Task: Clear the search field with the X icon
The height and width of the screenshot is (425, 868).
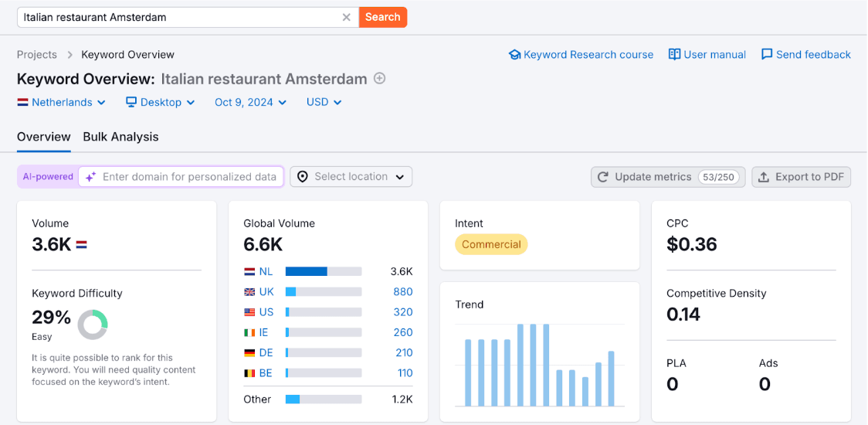Action: click(x=347, y=17)
